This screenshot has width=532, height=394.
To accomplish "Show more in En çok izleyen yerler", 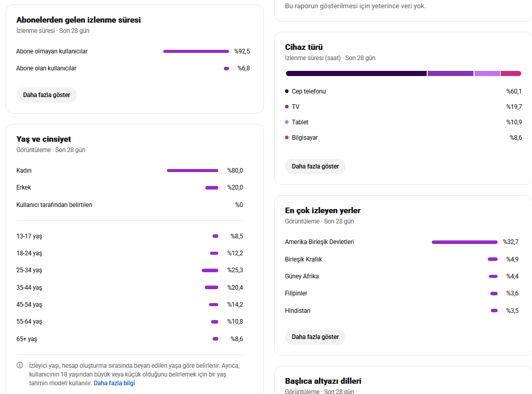I will pyautogui.click(x=315, y=337).
